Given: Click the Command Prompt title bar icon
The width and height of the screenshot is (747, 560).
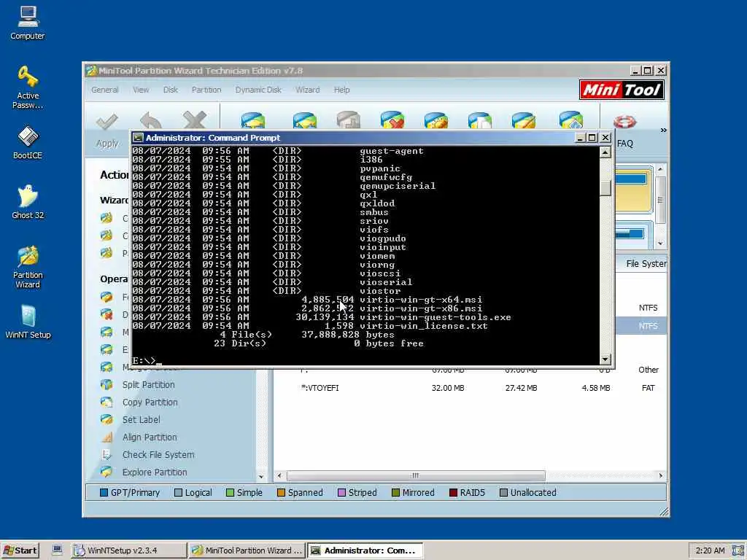Looking at the screenshot, I should [x=138, y=138].
